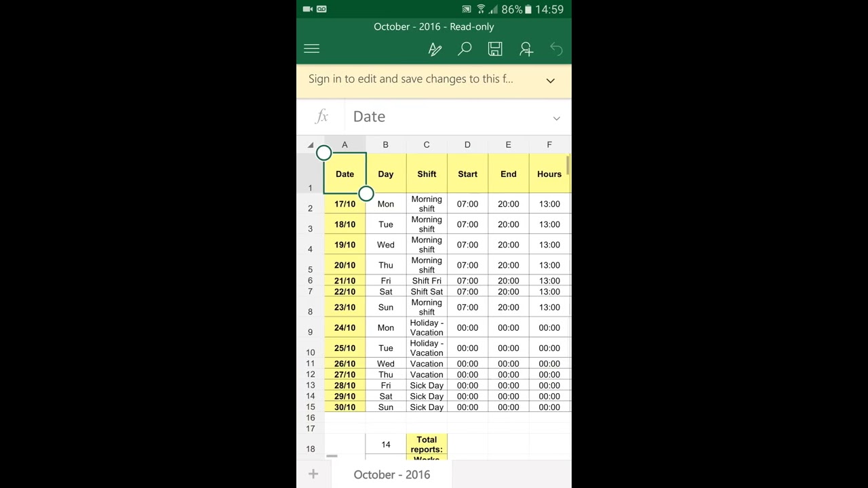Select the Shift Sat cell
This screenshot has width=868, height=488.
coord(427,291)
